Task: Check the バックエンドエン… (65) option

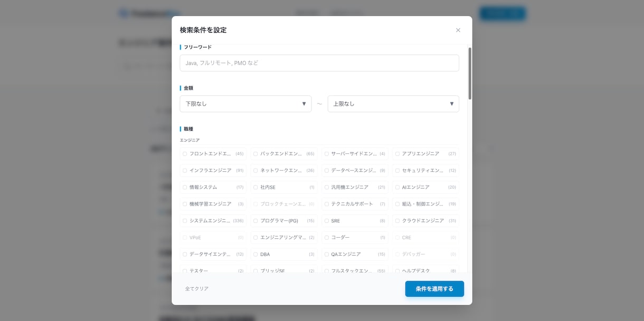Action: click(255, 154)
